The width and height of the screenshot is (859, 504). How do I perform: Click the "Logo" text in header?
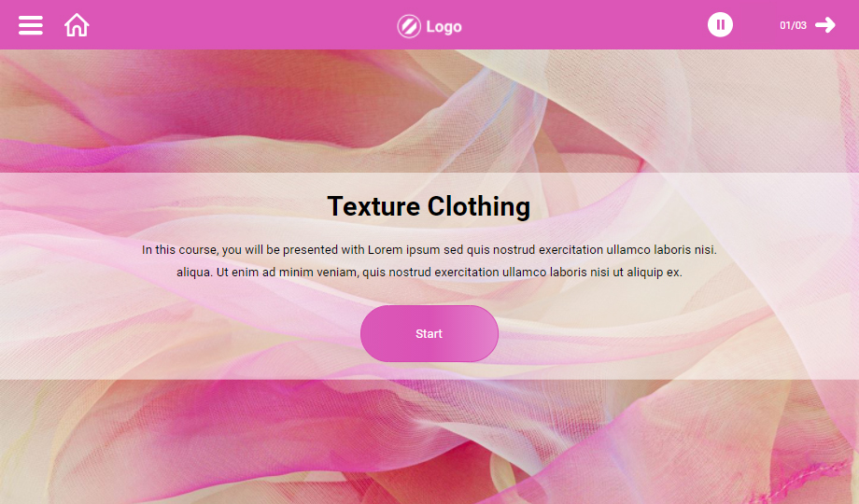pyautogui.click(x=444, y=26)
